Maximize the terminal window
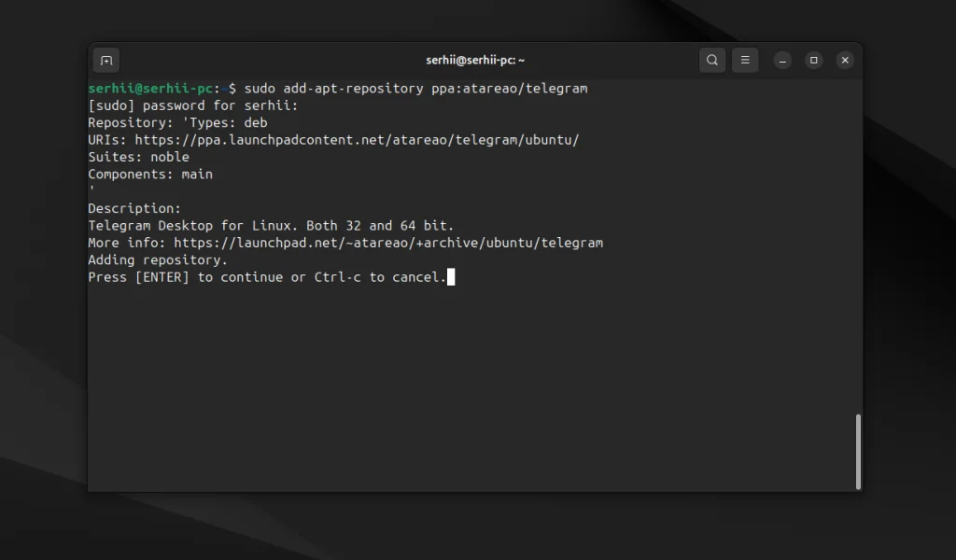 [x=814, y=61]
